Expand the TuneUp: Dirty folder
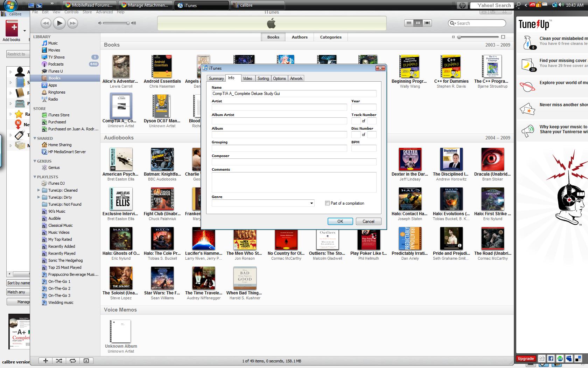This screenshot has width=588, height=368. pyautogui.click(x=38, y=197)
